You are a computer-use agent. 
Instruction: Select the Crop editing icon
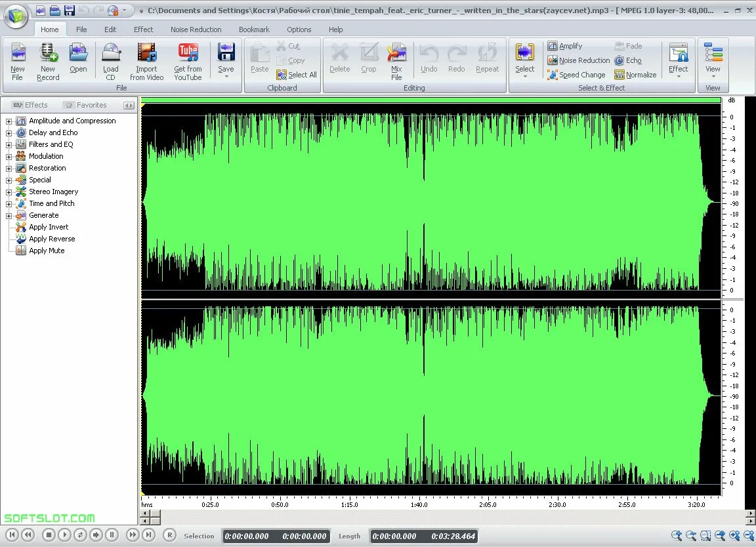369,60
